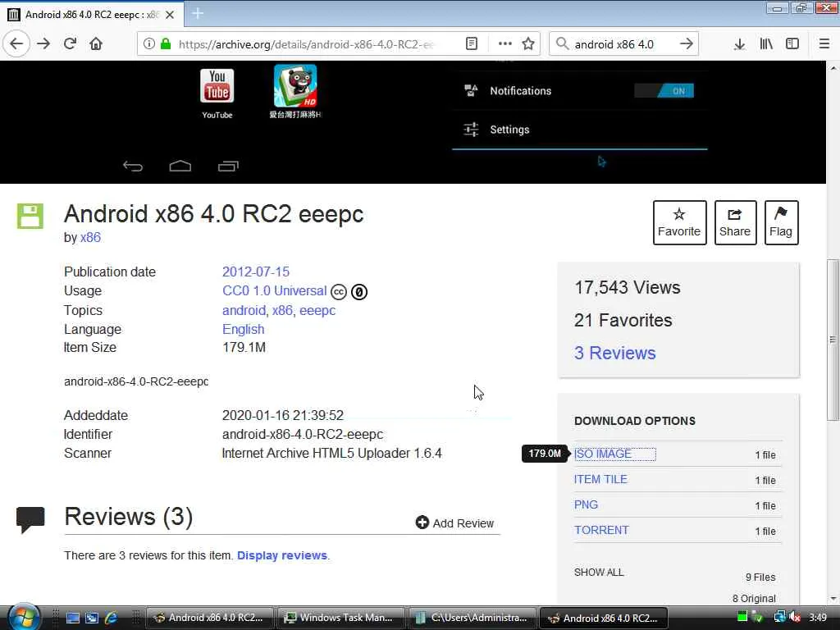Click the green secure connection padlock

pyautogui.click(x=166, y=44)
